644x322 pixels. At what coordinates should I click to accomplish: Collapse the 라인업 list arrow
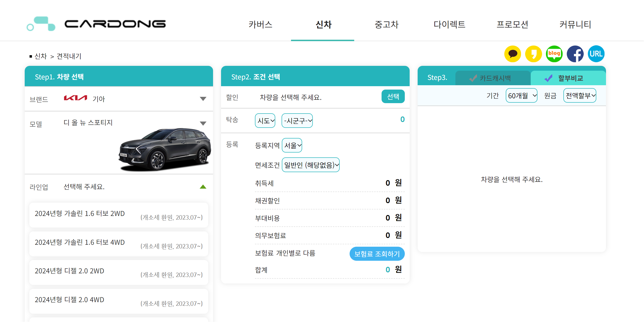click(x=203, y=187)
